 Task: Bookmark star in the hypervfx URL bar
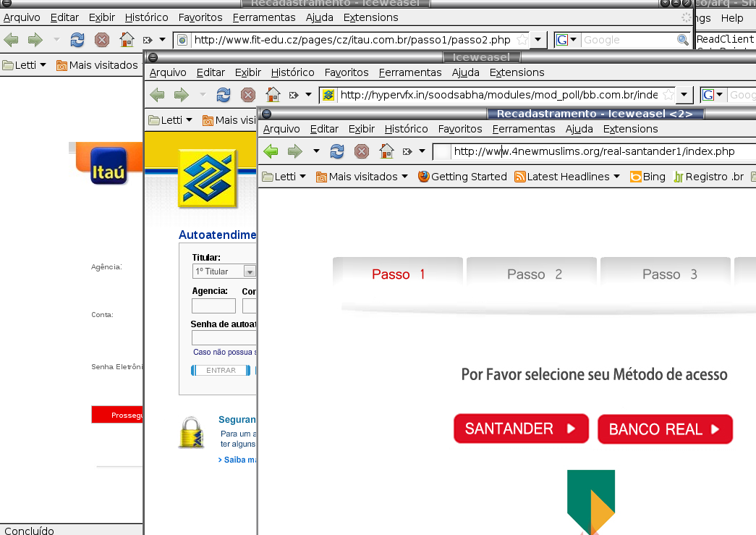coord(668,95)
